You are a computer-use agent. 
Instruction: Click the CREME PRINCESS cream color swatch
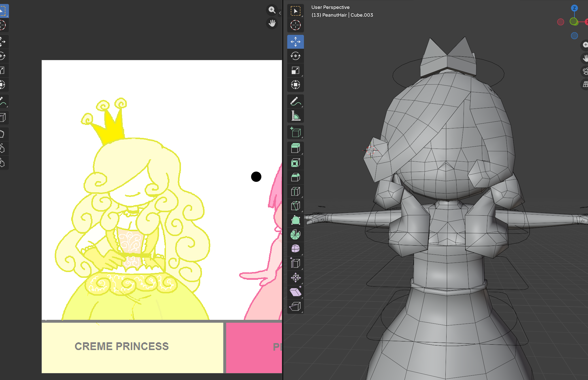tap(132, 347)
